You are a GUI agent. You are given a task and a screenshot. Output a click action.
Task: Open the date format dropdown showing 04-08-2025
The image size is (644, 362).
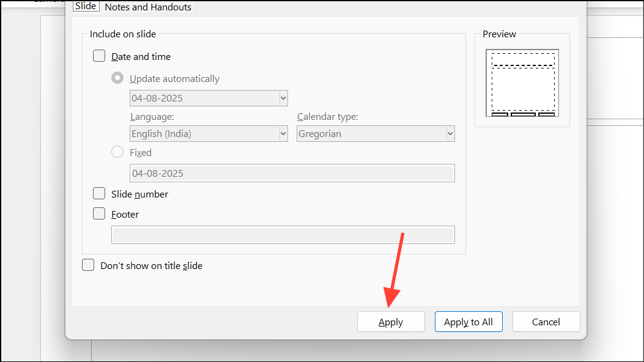pos(209,98)
